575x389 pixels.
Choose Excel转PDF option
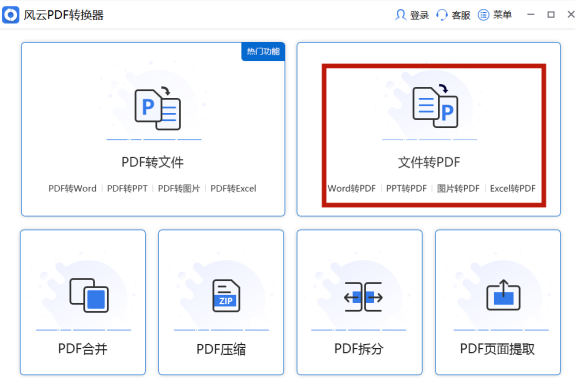click(x=513, y=188)
